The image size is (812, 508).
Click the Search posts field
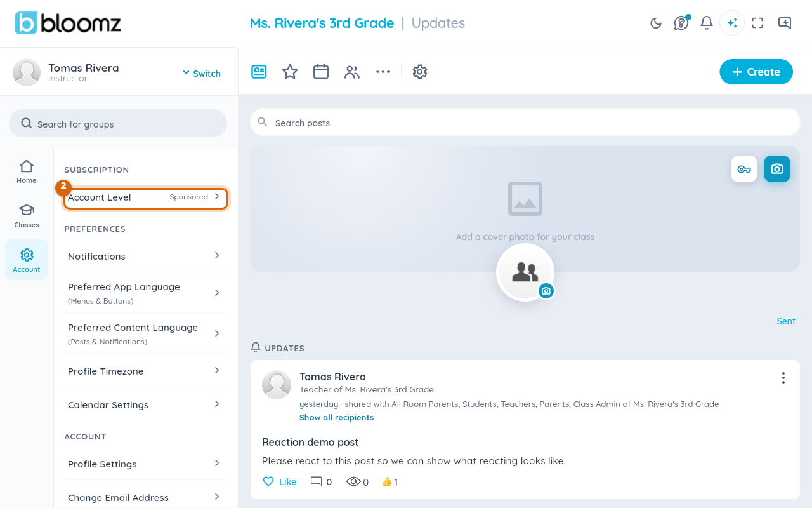[x=525, y=122]
